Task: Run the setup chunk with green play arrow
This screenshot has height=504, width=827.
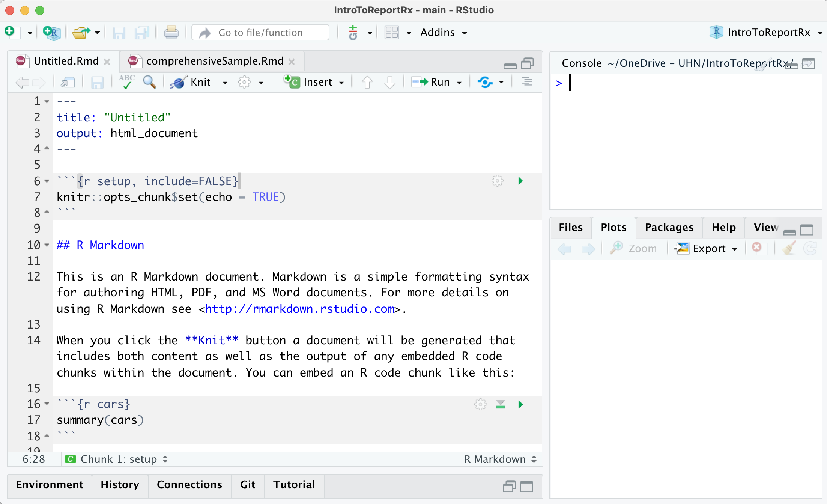Action: 520,181
